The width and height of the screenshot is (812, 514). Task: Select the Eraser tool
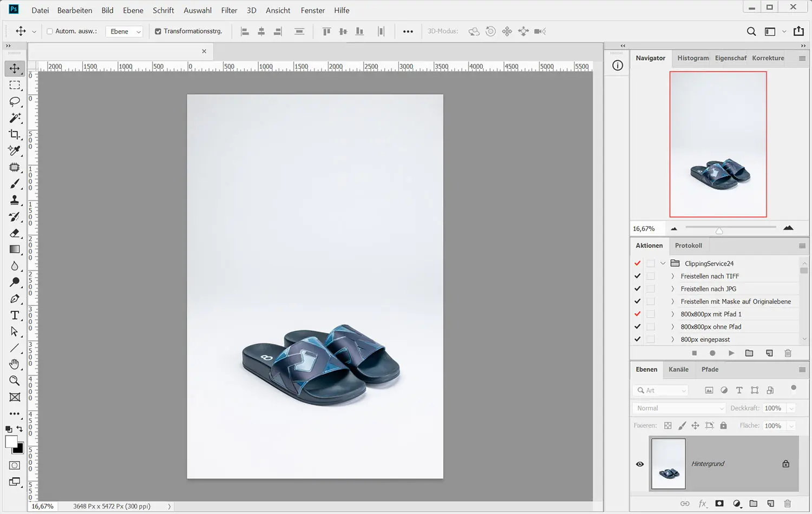coord(15,233)
